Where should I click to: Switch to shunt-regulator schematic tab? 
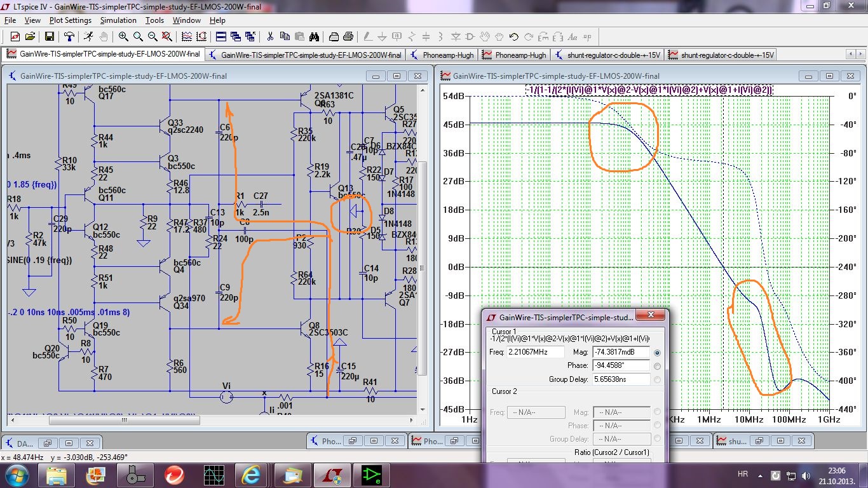pos(607,55)
